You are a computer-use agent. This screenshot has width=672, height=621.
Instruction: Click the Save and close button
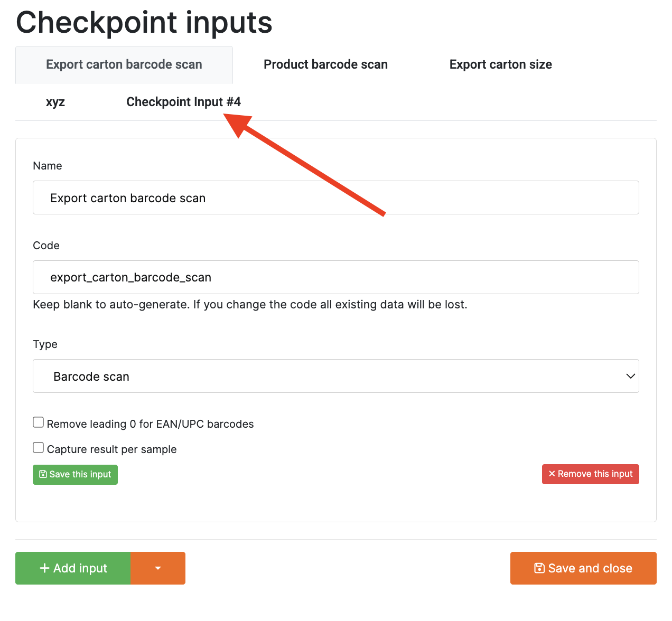(583, 568)
